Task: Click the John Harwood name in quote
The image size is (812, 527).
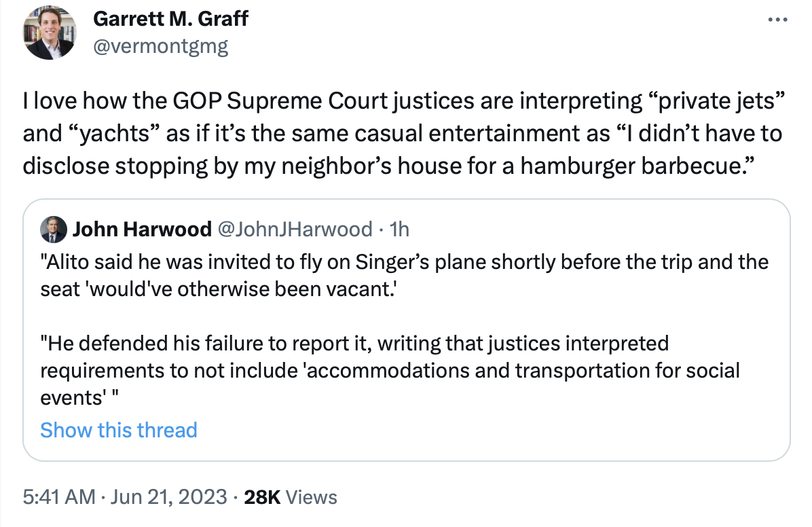Action: click(x=141, y=230)
